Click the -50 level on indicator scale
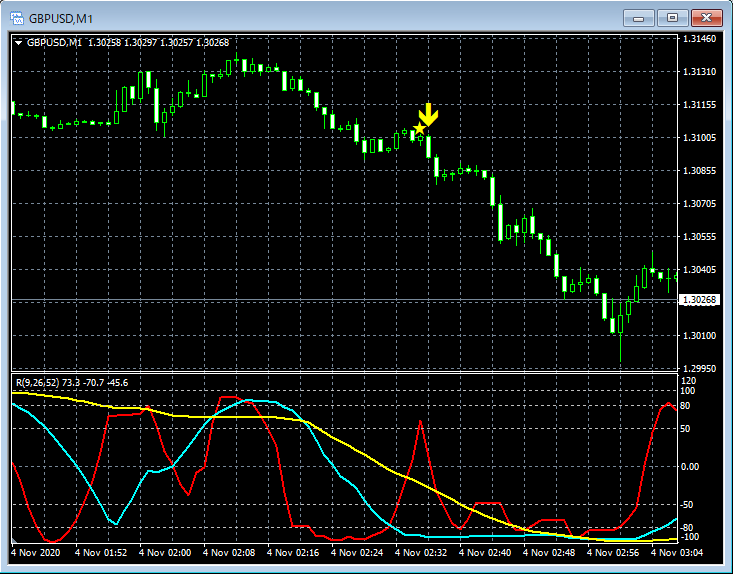The height and width of the screenshot is (574, 733). (689, 505)
